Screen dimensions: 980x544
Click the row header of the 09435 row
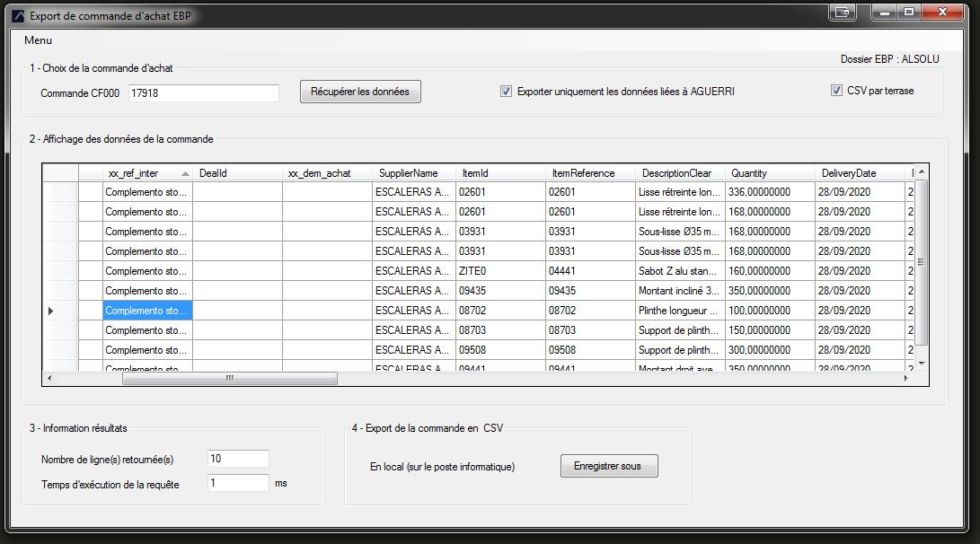[x=60, y=291]
